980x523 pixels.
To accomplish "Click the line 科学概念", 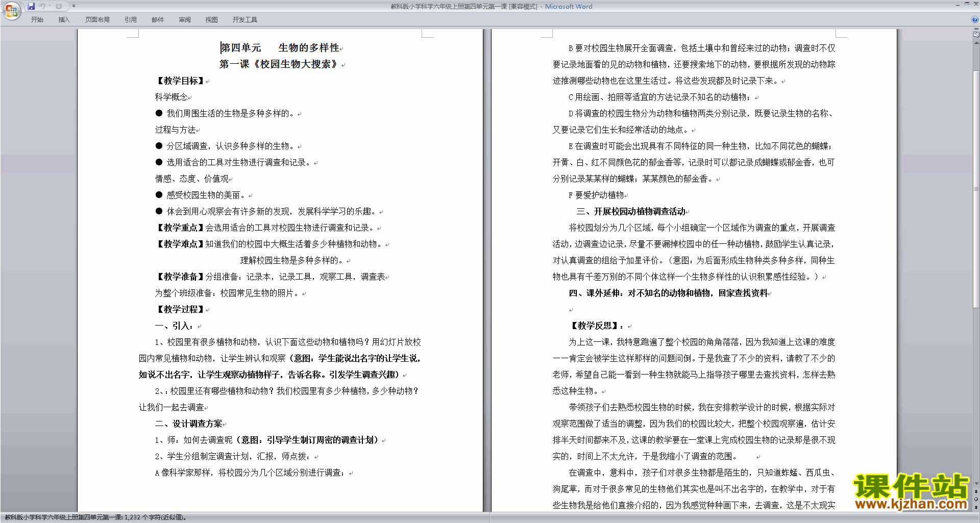I will (171, 97).
